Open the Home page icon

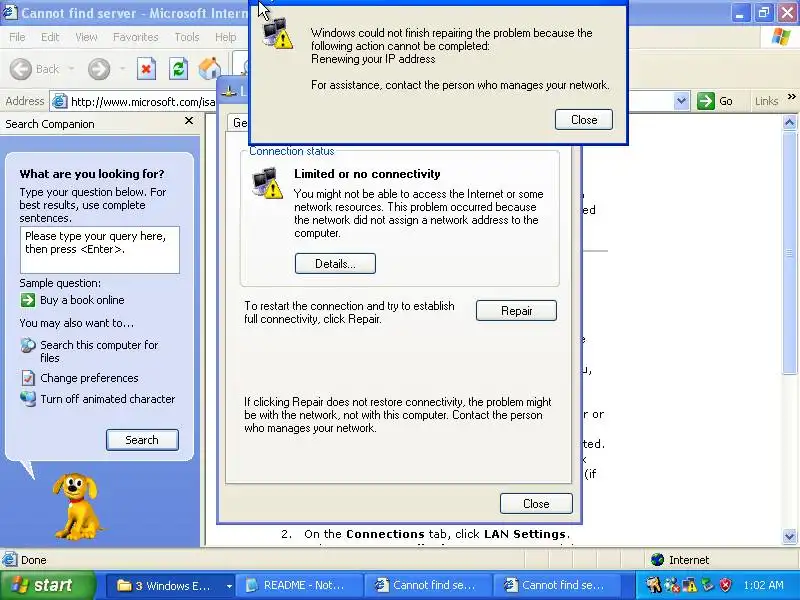210,69
